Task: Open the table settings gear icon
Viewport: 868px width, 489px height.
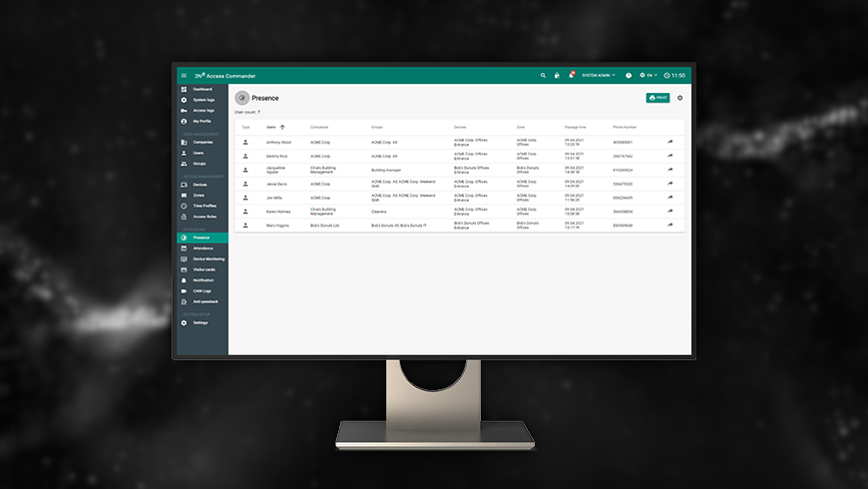Action: [x=680, y=98]
